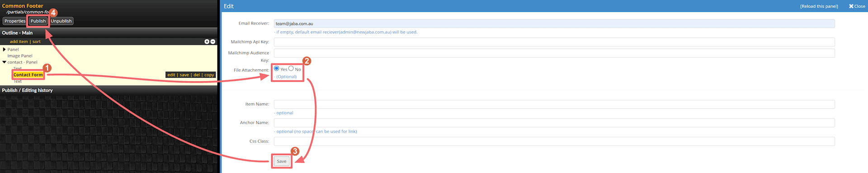Expand all outline items with plus icon
Screen dimensions: 868x173
(x=207, y=42)
